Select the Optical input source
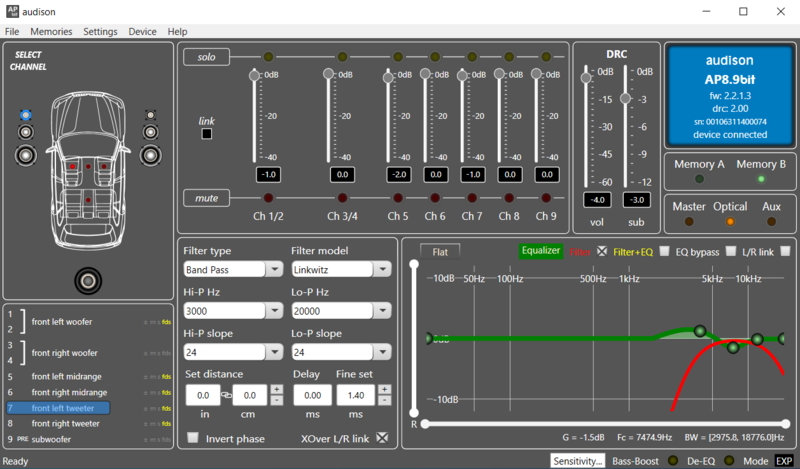The width and height of the screenshot is (800, 469). tap(730, 221)
